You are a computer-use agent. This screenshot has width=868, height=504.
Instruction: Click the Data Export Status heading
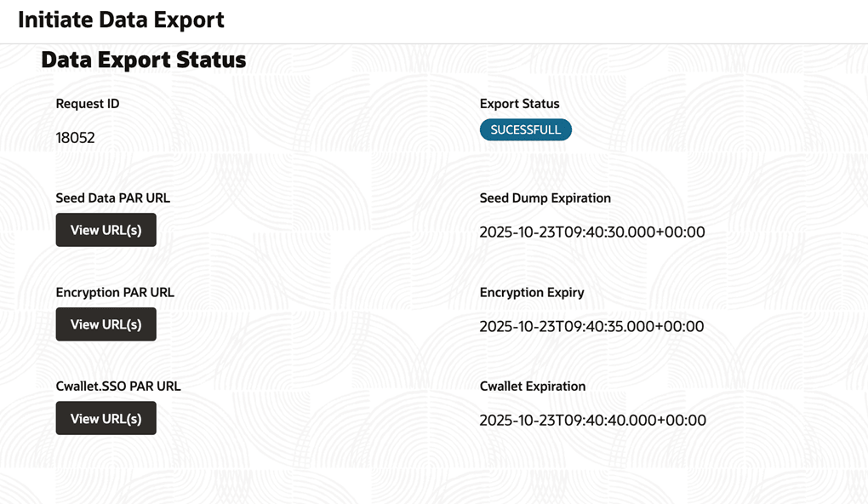pos(143,60)
